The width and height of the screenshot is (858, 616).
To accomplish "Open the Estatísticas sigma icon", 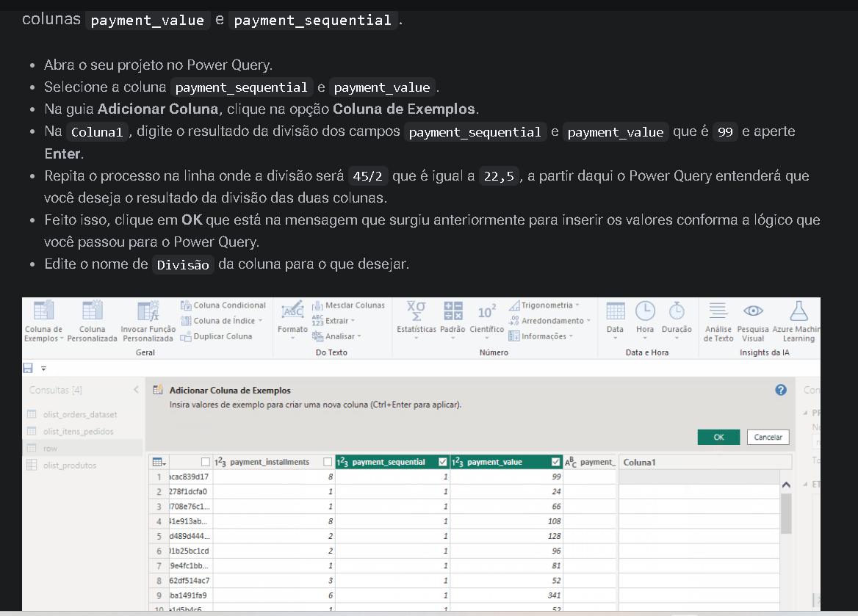I will click(417, 311).
